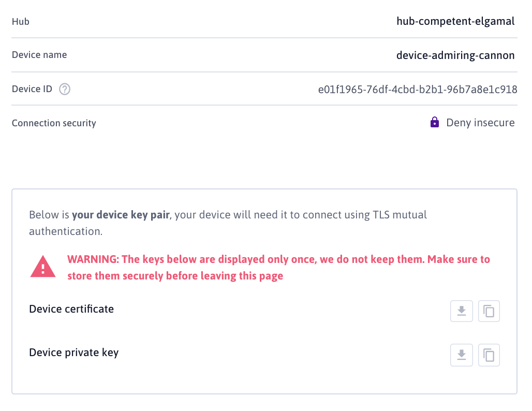
Task: Click the Connection security row label
Action: click(54, 123)
